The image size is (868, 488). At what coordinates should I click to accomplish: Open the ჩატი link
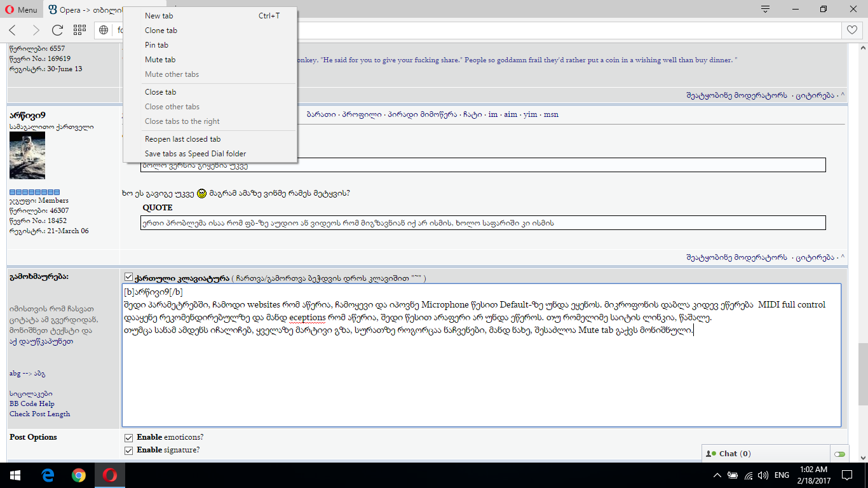tap(472, 114)
